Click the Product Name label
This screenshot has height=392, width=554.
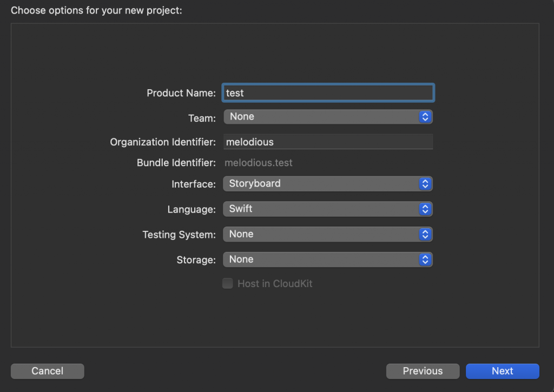181,93
